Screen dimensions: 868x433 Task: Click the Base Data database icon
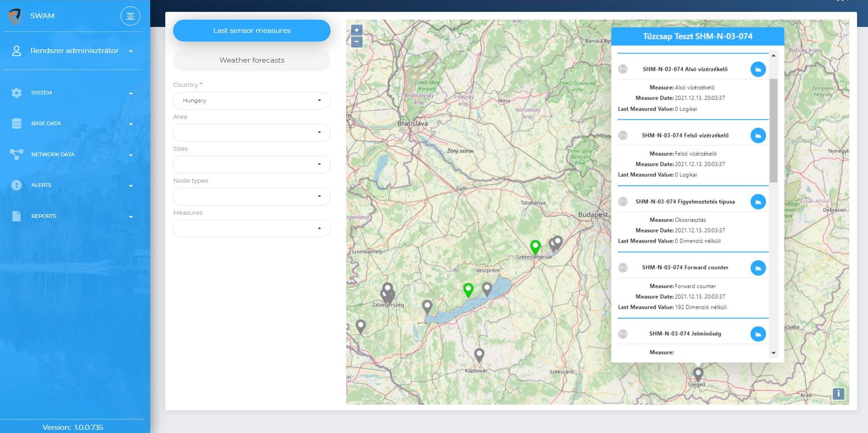(x=16, y=123)
